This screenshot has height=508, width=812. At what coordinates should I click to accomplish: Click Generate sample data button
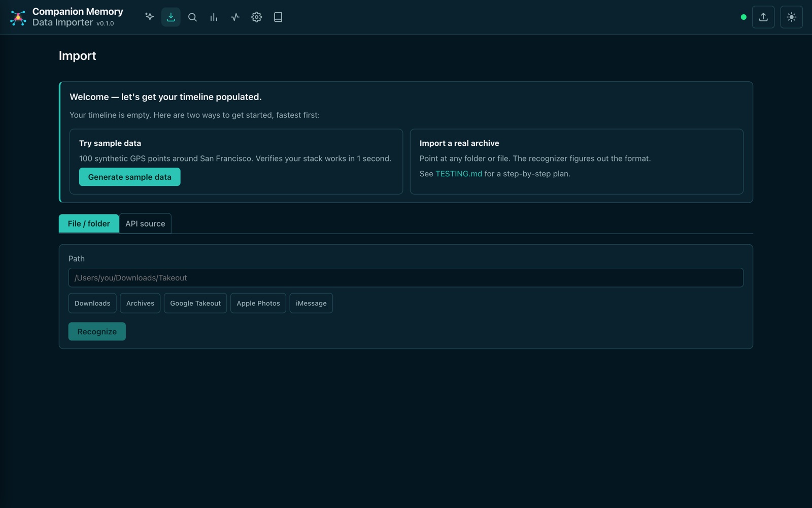129,177
